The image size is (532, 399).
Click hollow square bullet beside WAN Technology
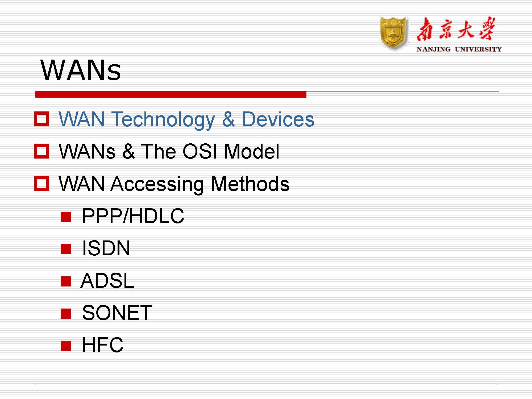coord(42,119)
